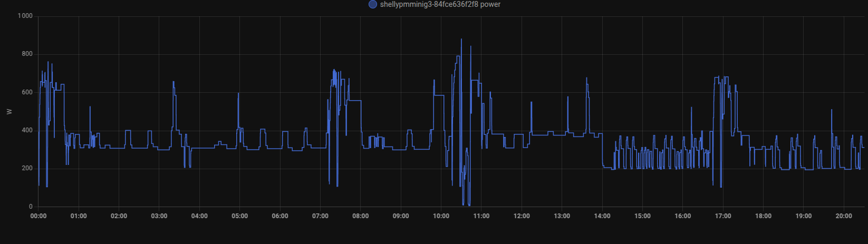Click the 1000 value on the Y axis

tap(25, 16)
